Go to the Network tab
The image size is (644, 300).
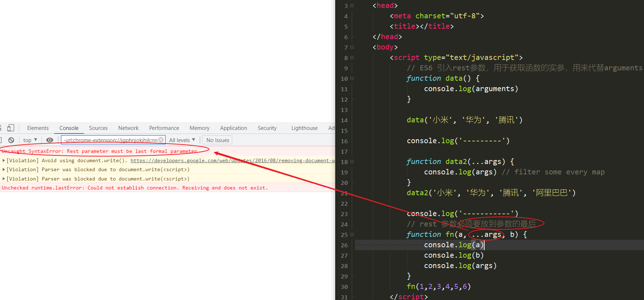click(x=129, y=128)
